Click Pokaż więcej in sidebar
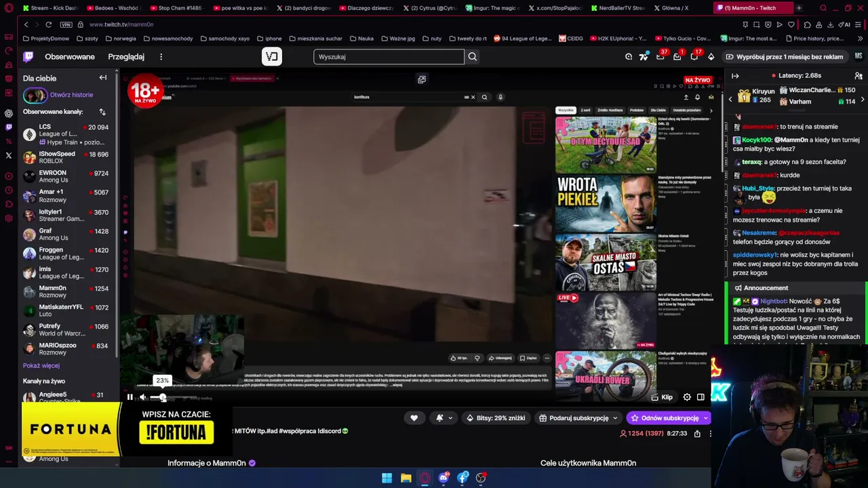Screen dimensions: 868x488 pyautogui.click(x=41, y=365)
